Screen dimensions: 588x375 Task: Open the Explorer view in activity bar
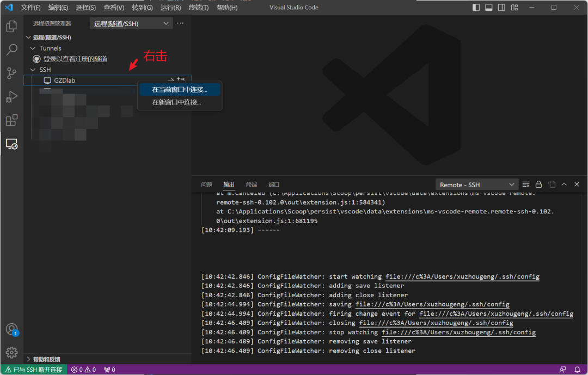click(11, 26)
